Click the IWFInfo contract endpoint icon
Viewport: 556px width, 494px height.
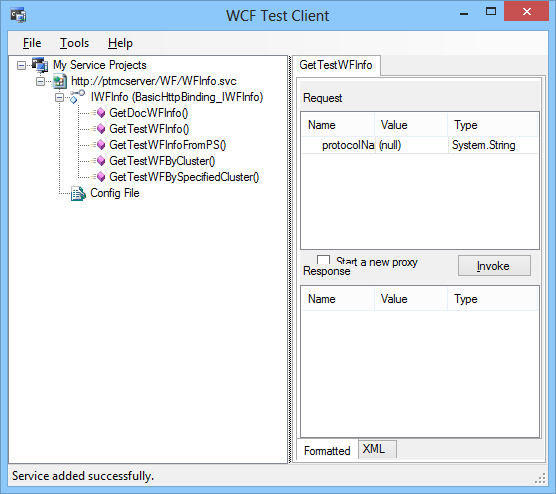[77, 97]
